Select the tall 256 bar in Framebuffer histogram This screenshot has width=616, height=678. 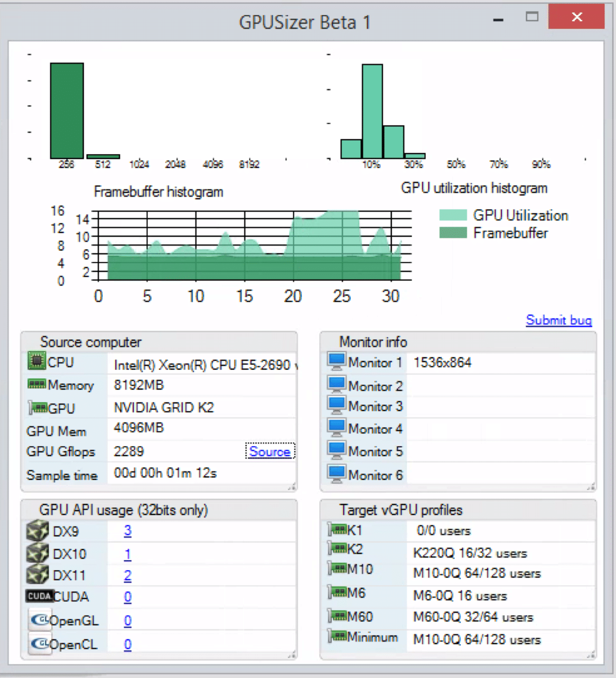[x=67, y=111]
